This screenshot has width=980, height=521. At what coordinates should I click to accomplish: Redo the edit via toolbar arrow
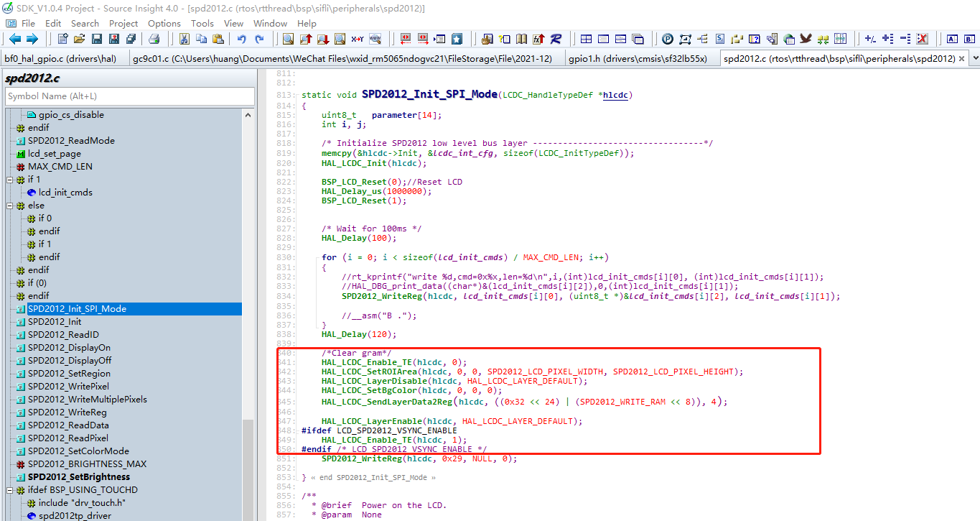259,39
